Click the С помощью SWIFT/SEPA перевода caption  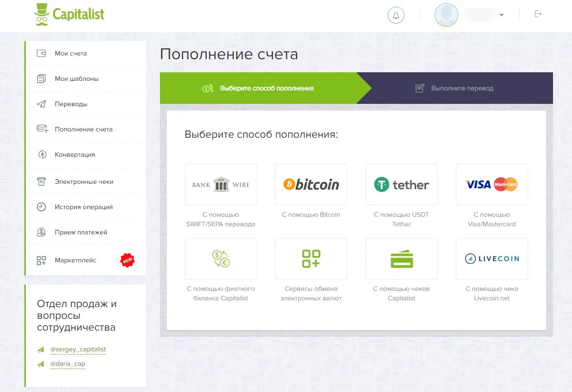221,219
